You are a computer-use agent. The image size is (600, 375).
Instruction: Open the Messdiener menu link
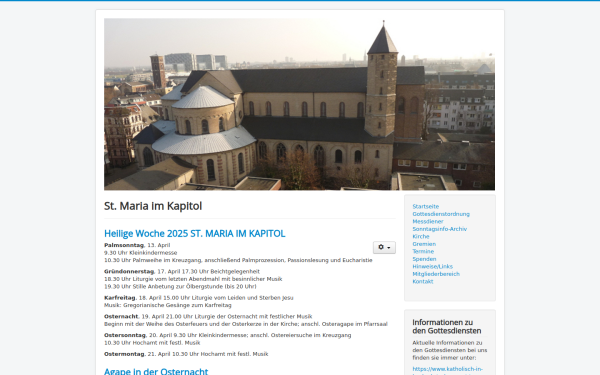[x=428, y=222]
